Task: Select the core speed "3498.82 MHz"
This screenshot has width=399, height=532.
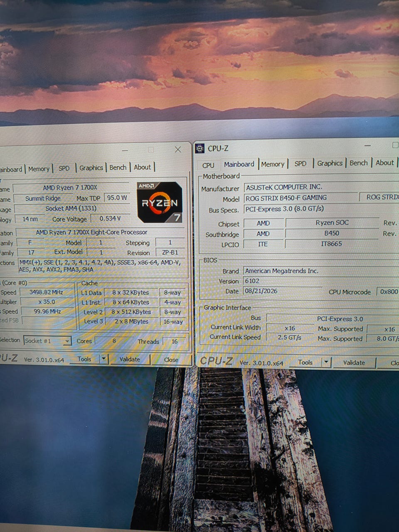Action: click(46, 292)
